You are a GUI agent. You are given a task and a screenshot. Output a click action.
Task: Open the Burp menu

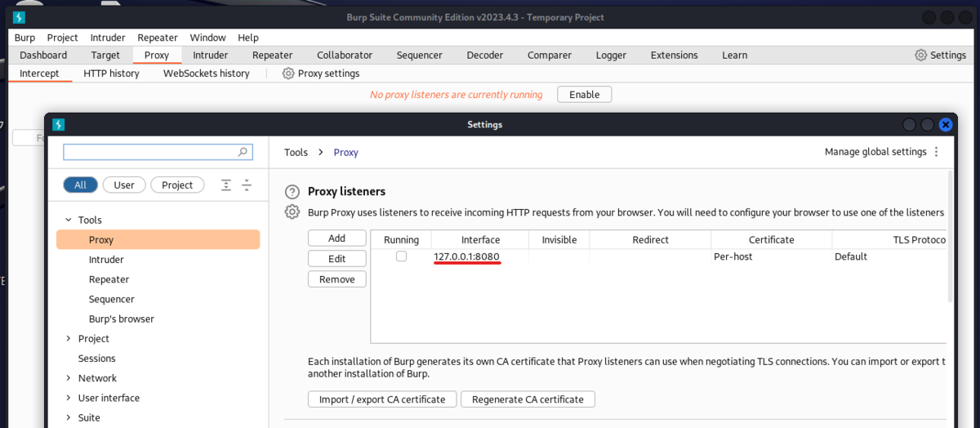(24, 38)
